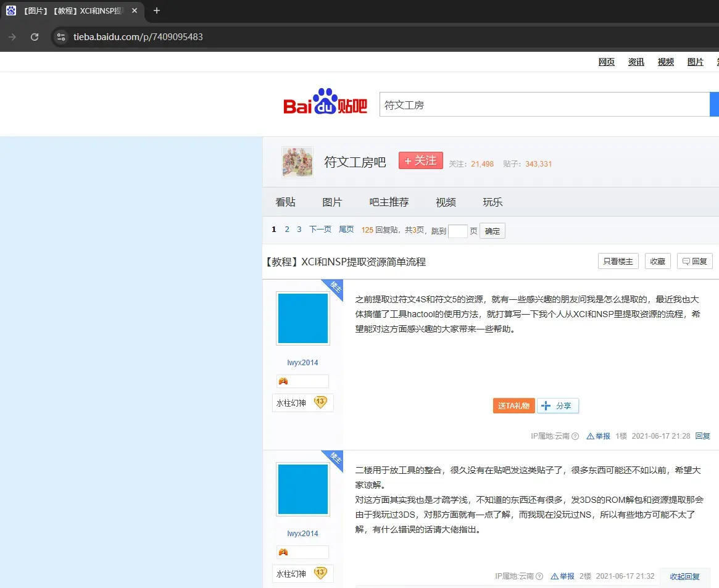This screenshot has width=719, height=588.
Task: Click the 关注 count 21,498
Action: (483, 164)
